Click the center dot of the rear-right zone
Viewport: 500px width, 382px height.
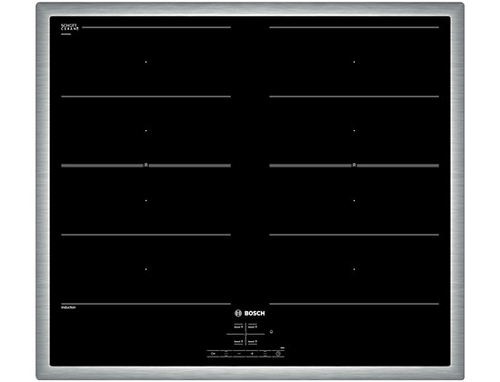[x=354, y=62]
